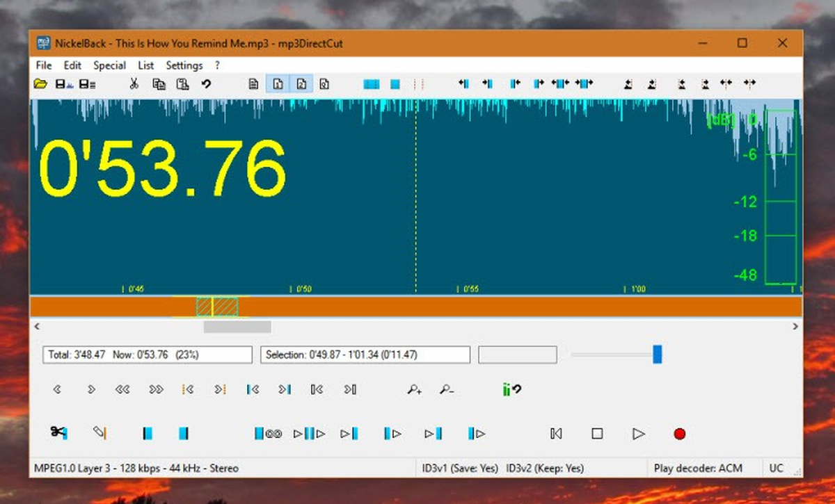The height and width of the screenshot is (504, 835).
Task: Toggle the highlighted page '1' view button
Action: click(x=278, y=84)
